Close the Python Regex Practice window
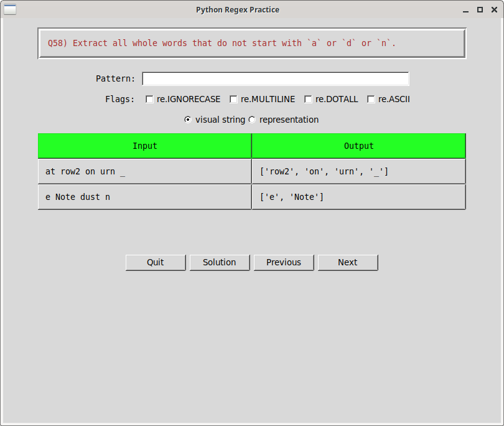Image resolution: width=504 pixels, height=426 pixels. click(495, 10)
